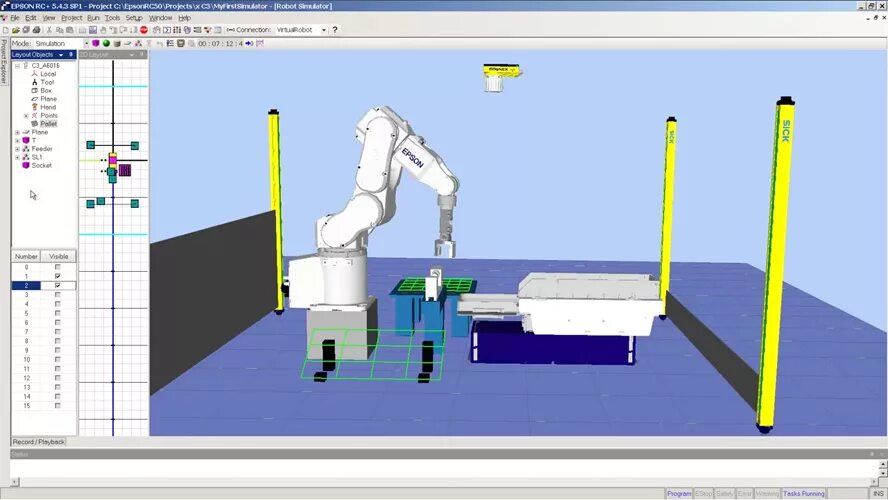Pin the 2D Layout panel
888x500 pixels.
point(142,54)
